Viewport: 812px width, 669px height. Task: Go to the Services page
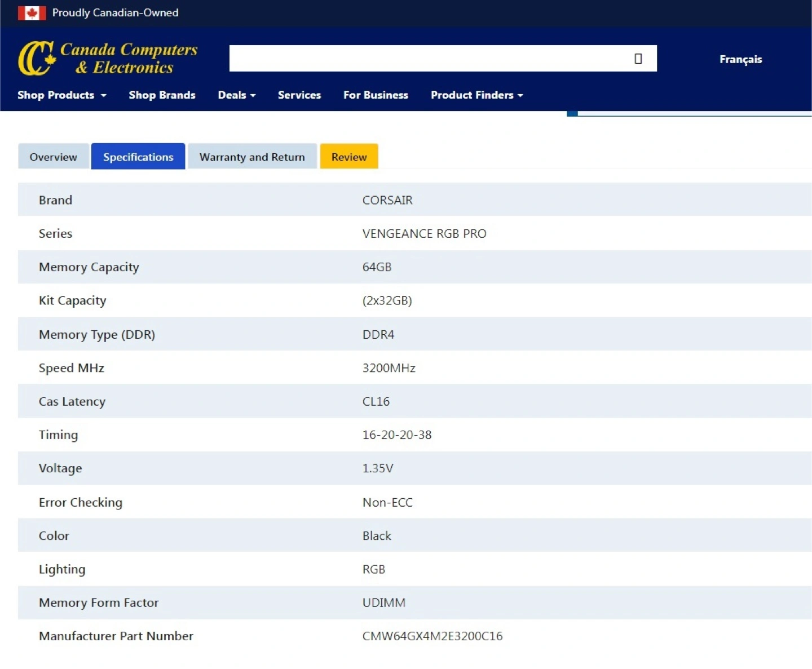click(299, 95)
